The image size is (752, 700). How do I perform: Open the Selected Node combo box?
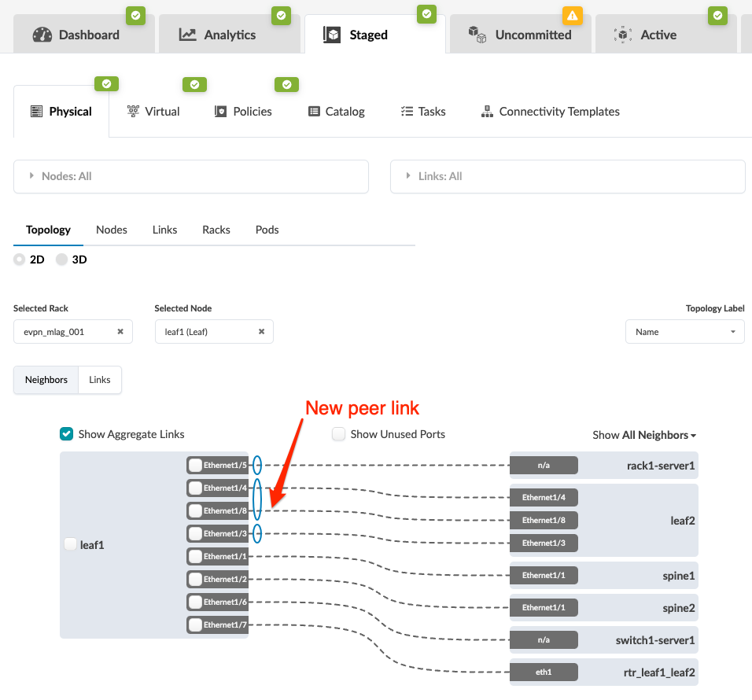coord(214,332)
